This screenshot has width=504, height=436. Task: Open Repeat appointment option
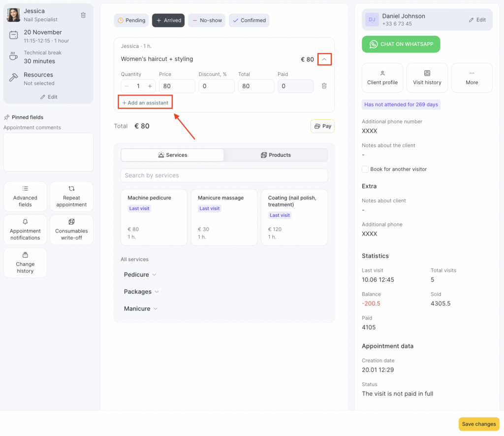[71, 197]
